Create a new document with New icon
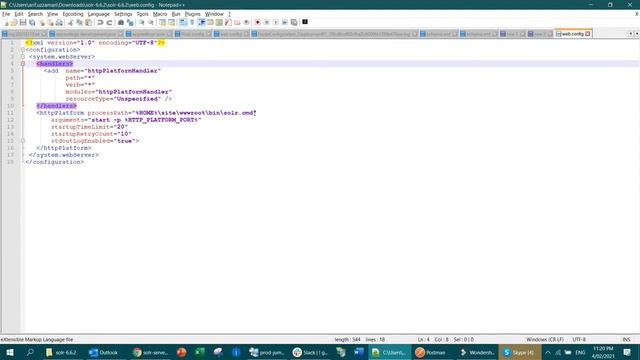640x360 pixels. click(6, 22)
